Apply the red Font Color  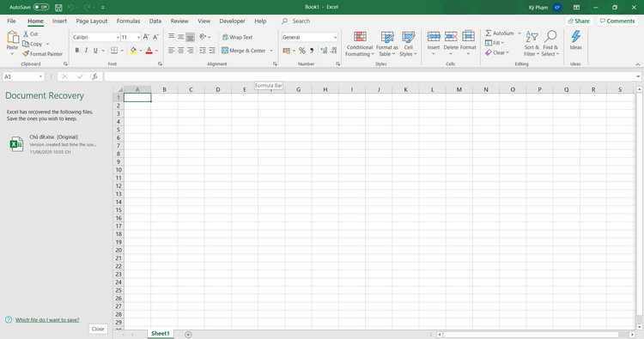pos(149,51)
